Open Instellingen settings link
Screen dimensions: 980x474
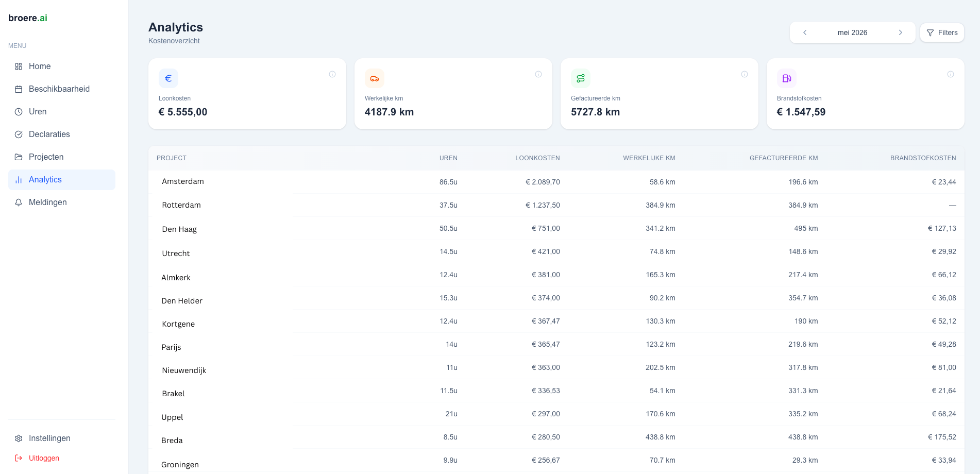[x=62, y=438]
